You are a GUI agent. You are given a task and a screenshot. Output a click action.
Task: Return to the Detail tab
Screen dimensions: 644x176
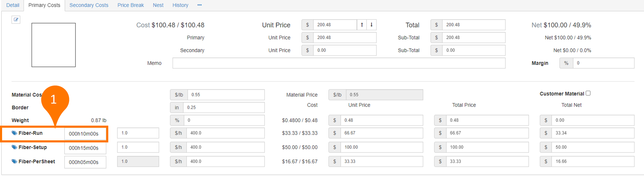click(13, 5)
